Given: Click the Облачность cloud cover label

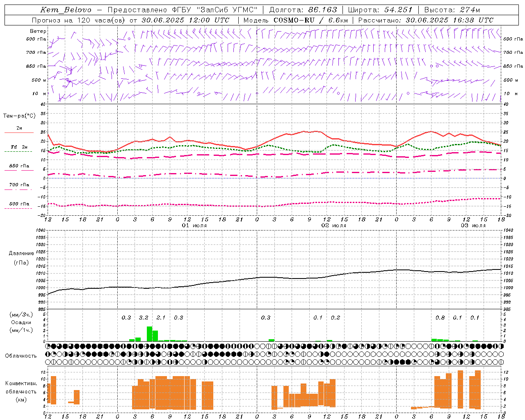Looking at the screenshot, I should 21,356.
